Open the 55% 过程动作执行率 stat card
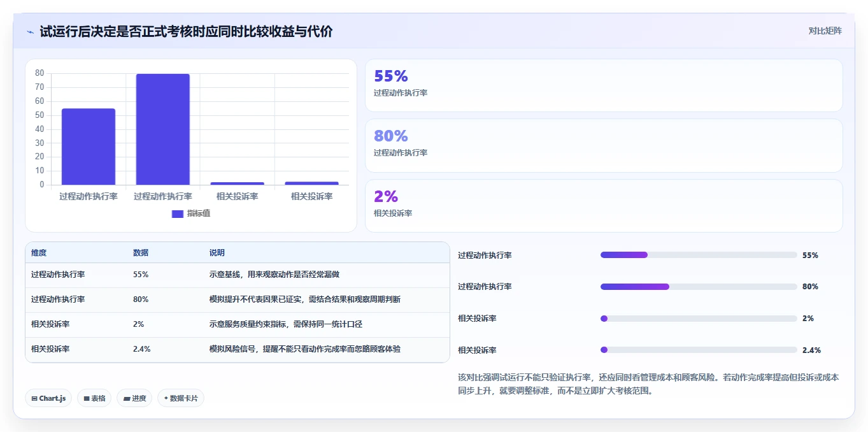The height and width of the screenshot is (432, 868). (x=604, y=85)
